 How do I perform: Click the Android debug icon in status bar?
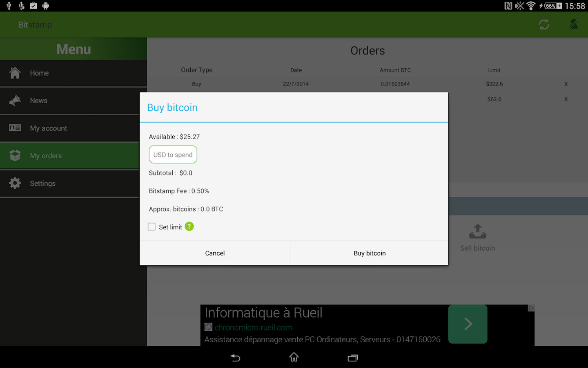(x=46, y=6)
